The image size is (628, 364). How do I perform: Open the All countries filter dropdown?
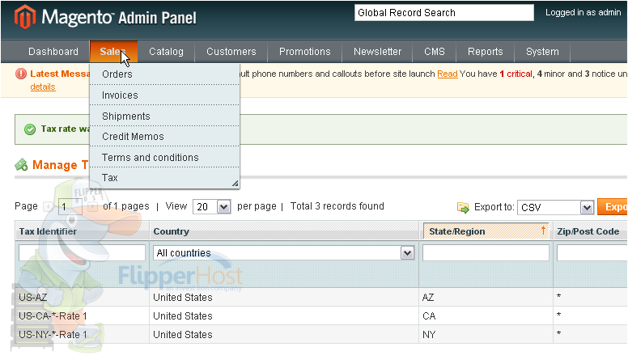coord(283,252)
